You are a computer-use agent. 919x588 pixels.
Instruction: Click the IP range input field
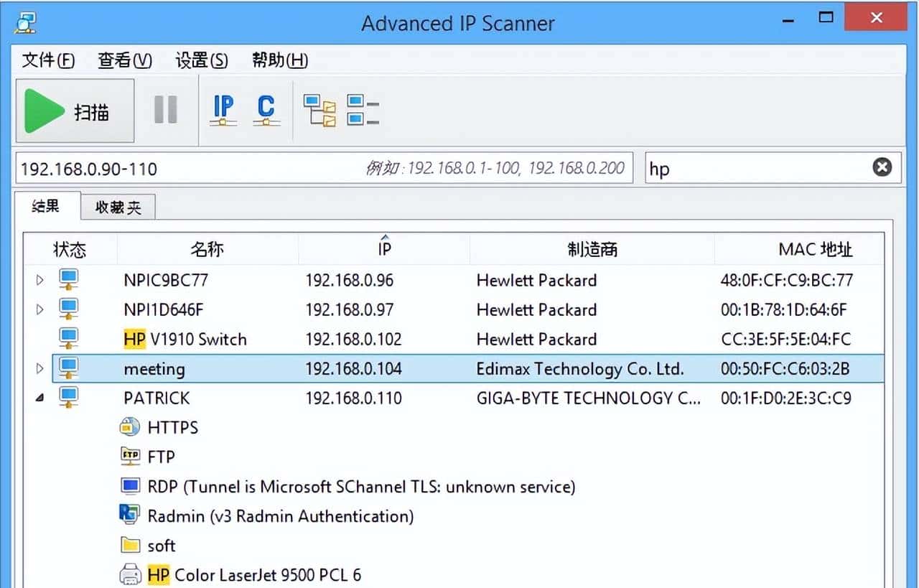pos(187,169)
